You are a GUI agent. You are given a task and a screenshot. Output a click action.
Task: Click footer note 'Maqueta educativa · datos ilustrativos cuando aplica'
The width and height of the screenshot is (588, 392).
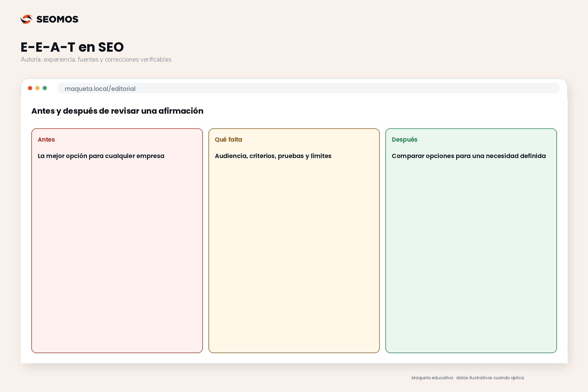coord(468,378)
